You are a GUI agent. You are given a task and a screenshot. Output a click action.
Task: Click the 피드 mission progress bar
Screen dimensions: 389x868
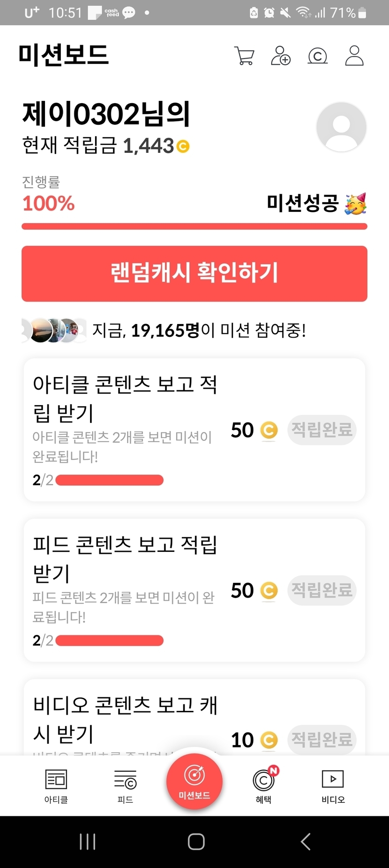[109, 641]
